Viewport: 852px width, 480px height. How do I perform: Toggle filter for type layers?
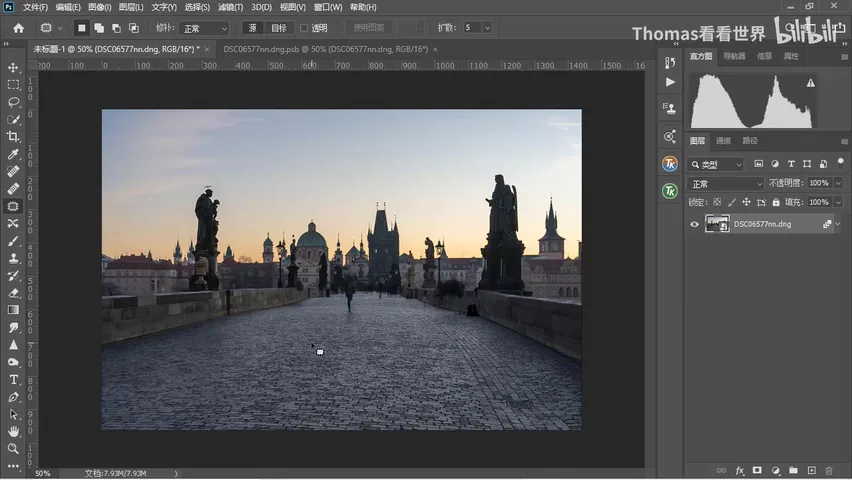(791, 164)
